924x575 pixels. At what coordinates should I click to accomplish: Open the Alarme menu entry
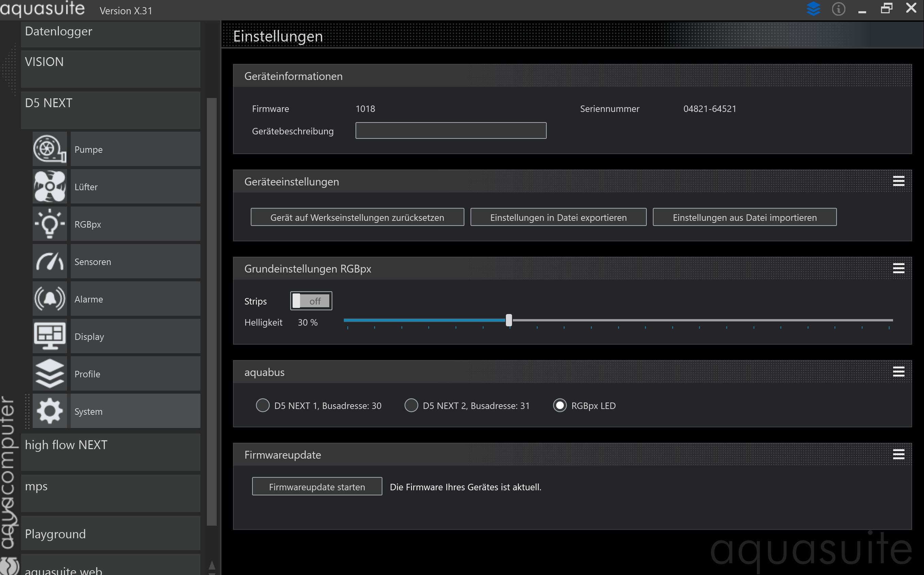pyautogui.click(x=135, y=298)
